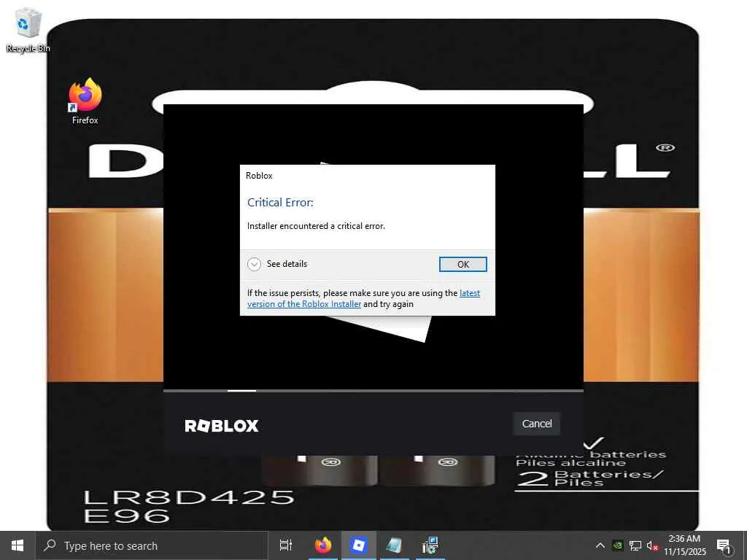Viewport: 747px width, 560px height.
Task: Open the Recycle Bin desktop icon
Action: point(28,29)
